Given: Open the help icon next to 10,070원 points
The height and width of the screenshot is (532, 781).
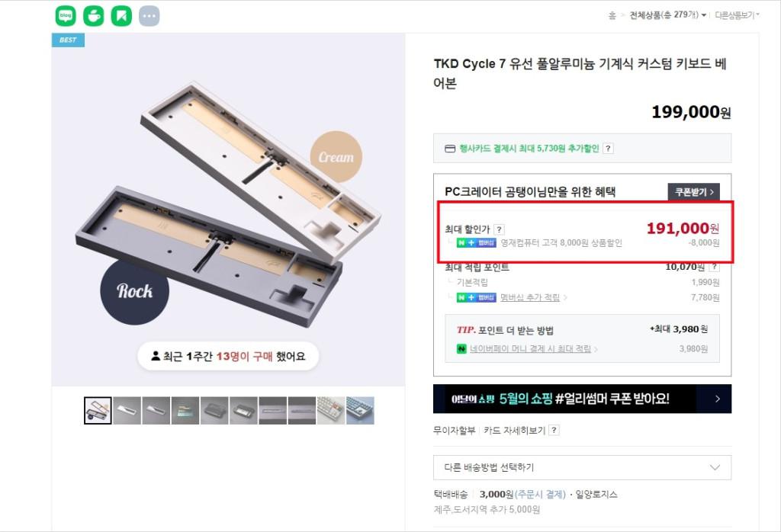Looking at the screenshot, I should [x=714, y=267].
